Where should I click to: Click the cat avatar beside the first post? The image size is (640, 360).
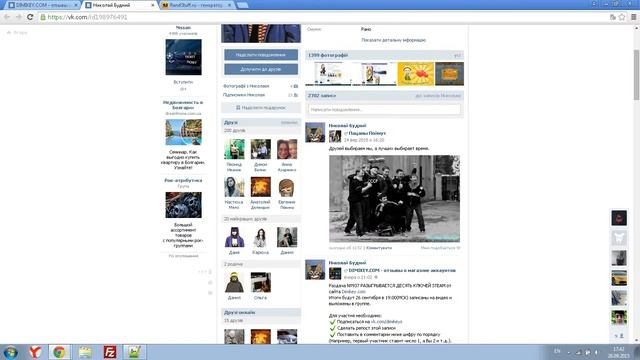coord(315,132)
